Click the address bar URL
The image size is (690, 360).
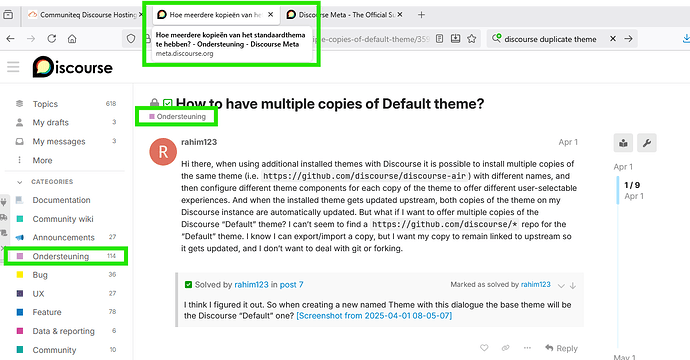tap(372, 39)
